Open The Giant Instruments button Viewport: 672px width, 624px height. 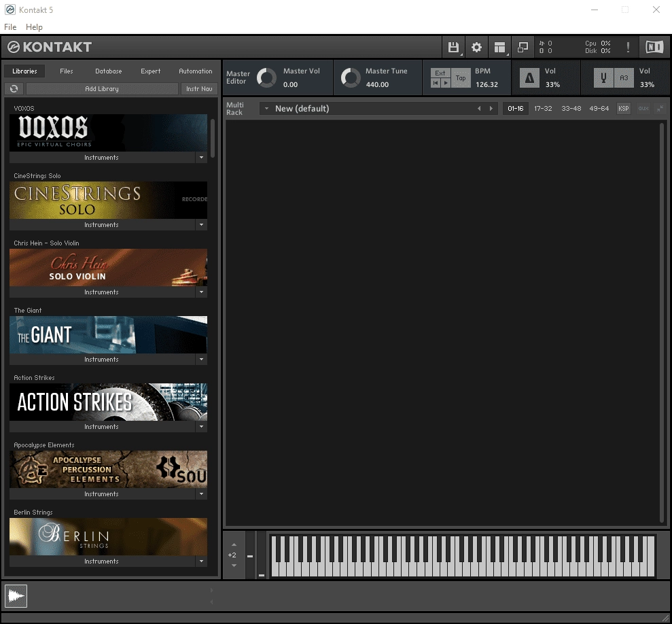(x=102, y=360)
